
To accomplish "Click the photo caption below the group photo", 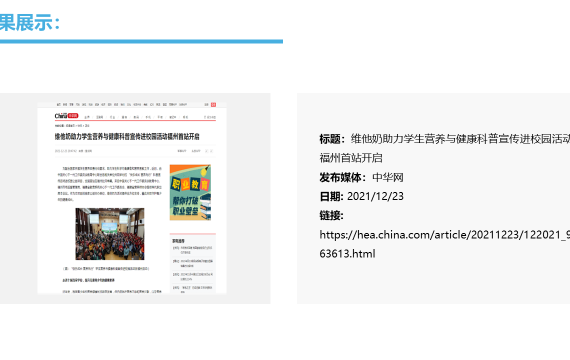I will [x=106, y=269].
